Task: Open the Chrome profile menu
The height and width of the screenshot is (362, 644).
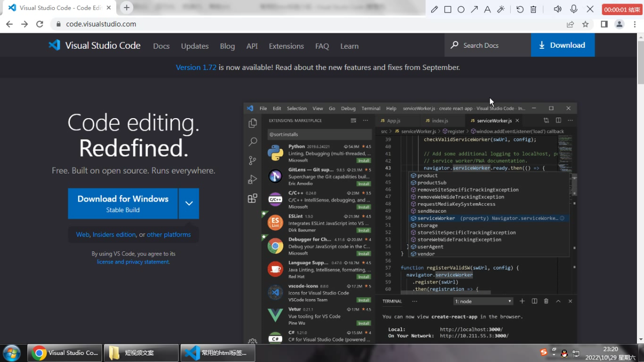Action: pyautogui.click(x=619, y=24)
